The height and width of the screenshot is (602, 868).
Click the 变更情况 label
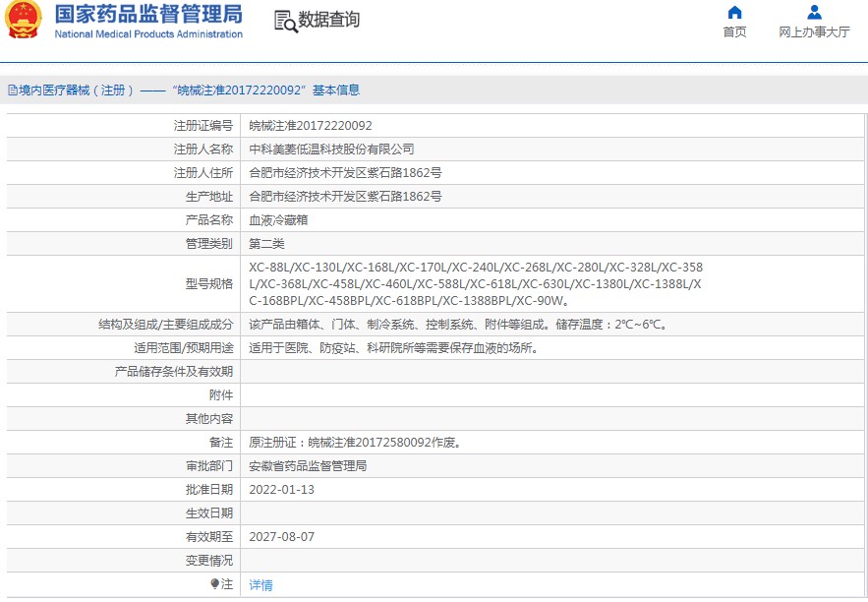coord(209,561)
